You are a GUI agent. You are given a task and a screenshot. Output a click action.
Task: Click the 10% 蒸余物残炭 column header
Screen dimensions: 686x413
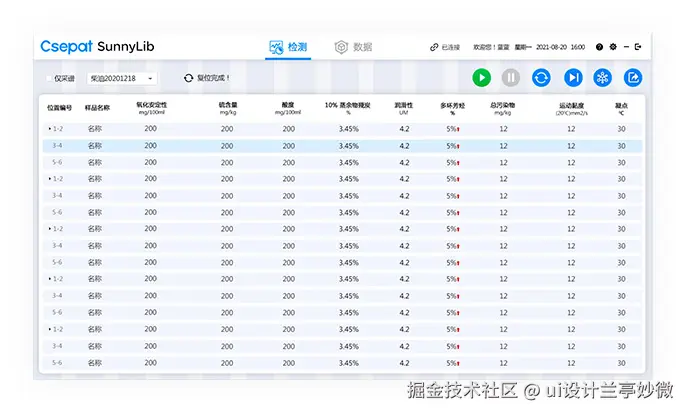point(348,108)
